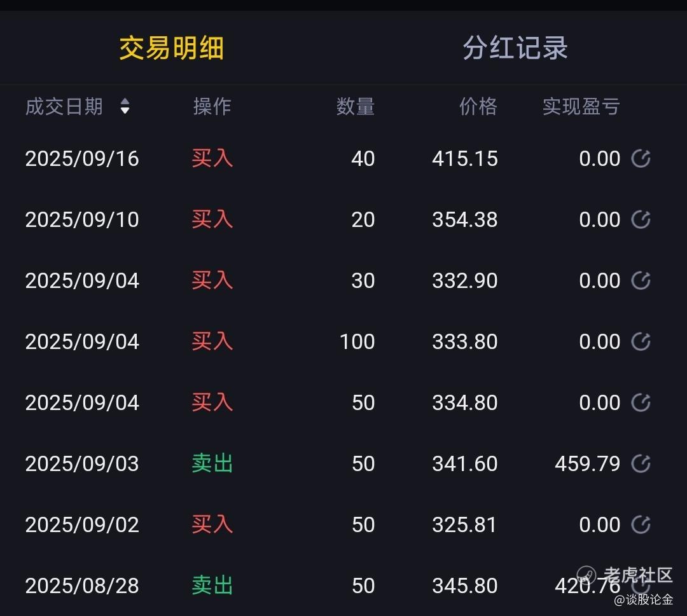
Task: Click the 实现盈亏 column header
Action: click(x=581, y=106)
